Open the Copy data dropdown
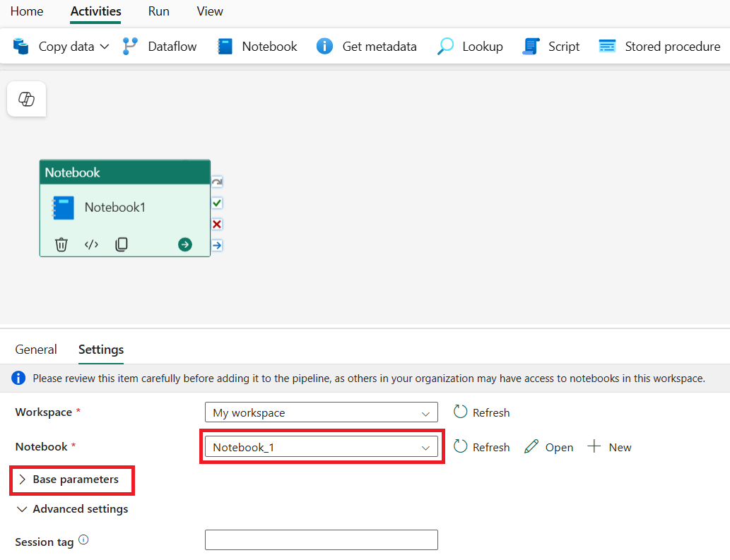730x560 pixels. [x=103, y=46]
